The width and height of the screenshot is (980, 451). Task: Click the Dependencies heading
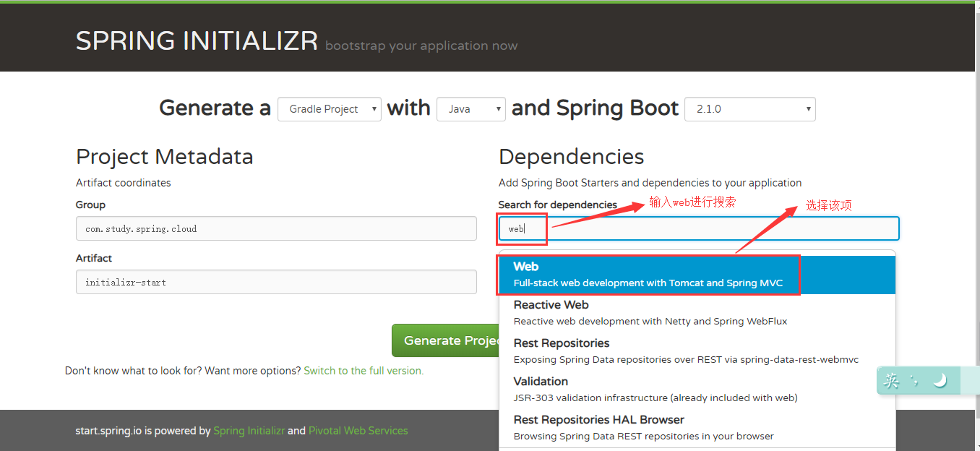(571, 157)
